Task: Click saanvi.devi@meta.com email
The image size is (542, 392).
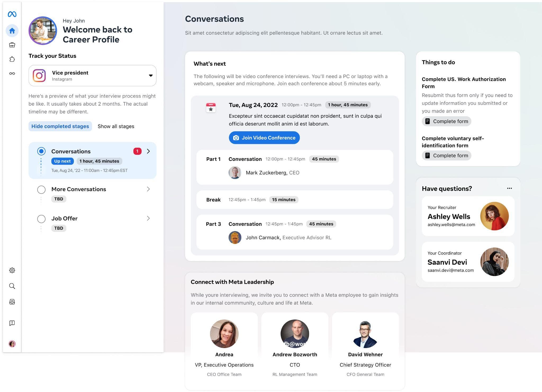Action: click(x=450, y=270)
